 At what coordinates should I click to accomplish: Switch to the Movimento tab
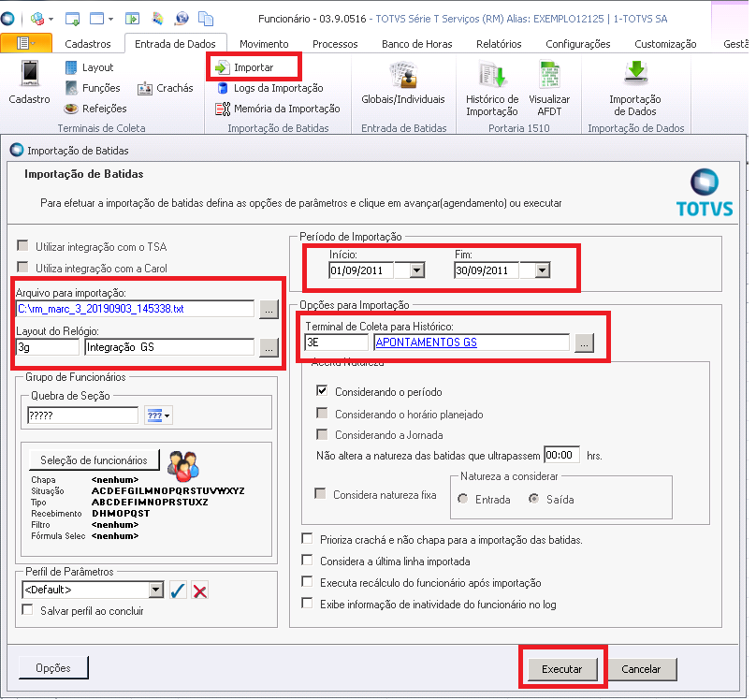coord(264,44)
